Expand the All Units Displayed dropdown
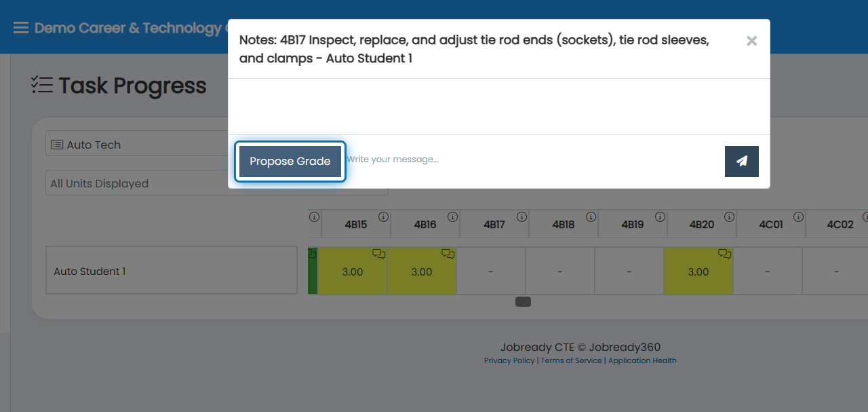The width and height of the screenshot is (868, 412). pyautogui.click(x=217, y=183)
